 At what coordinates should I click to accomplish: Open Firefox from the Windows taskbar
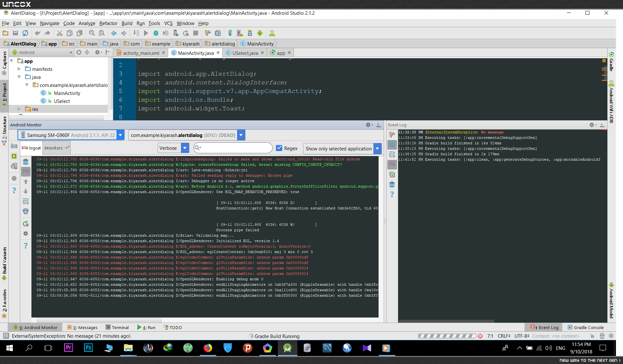pyautogui.click(x=208, y=348)
